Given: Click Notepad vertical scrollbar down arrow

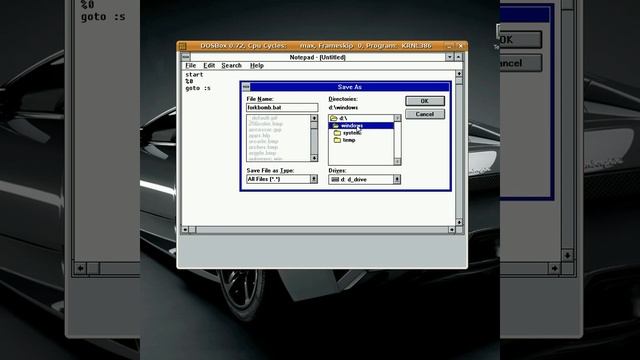Looking at the screenshot, I should (x=459, y=222).
